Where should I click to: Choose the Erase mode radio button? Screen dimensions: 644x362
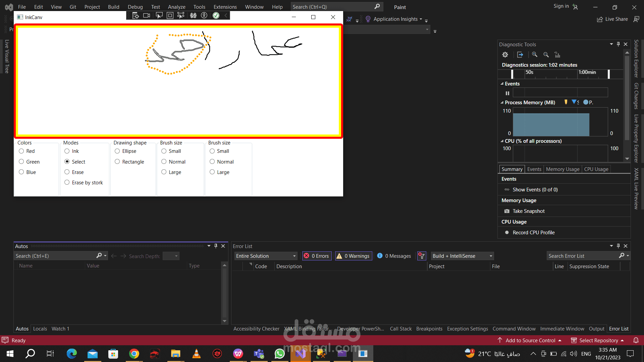(67, 172)
